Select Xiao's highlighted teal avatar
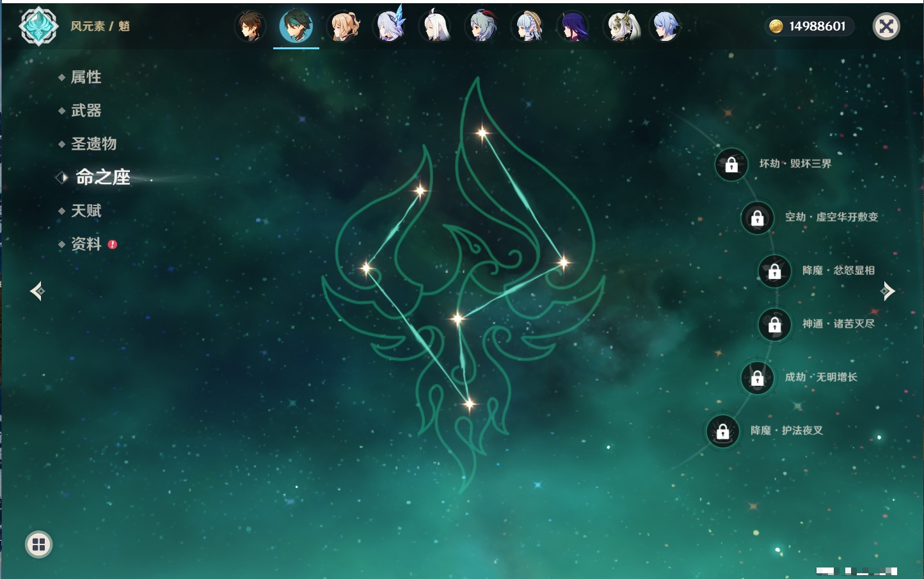This screenshot has width=924, height=579. [296, 26]
